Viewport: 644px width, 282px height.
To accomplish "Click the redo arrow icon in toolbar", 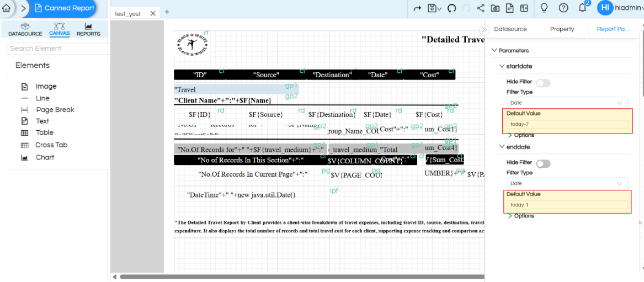I will pyautogui.click(x=417, y=8).
